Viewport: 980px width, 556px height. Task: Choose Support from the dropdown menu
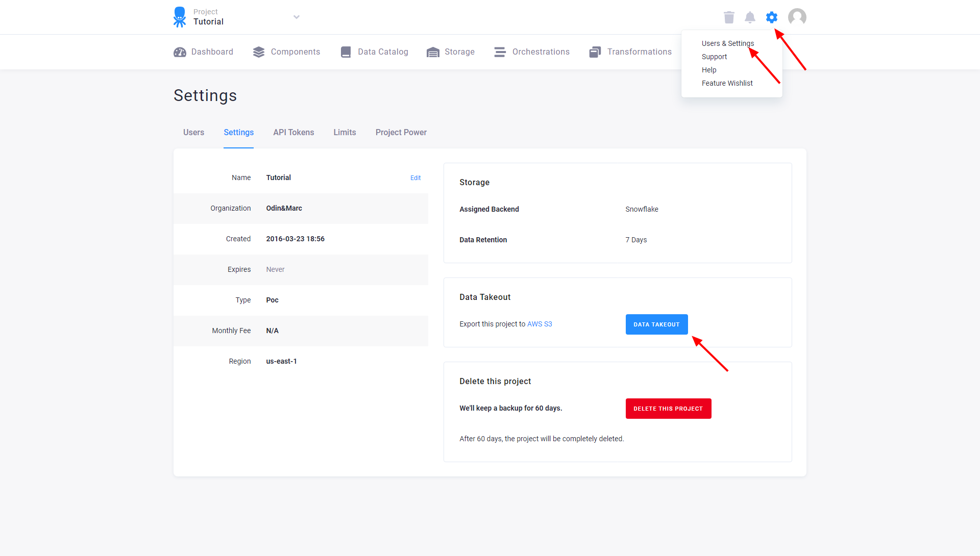click(714, 57)
